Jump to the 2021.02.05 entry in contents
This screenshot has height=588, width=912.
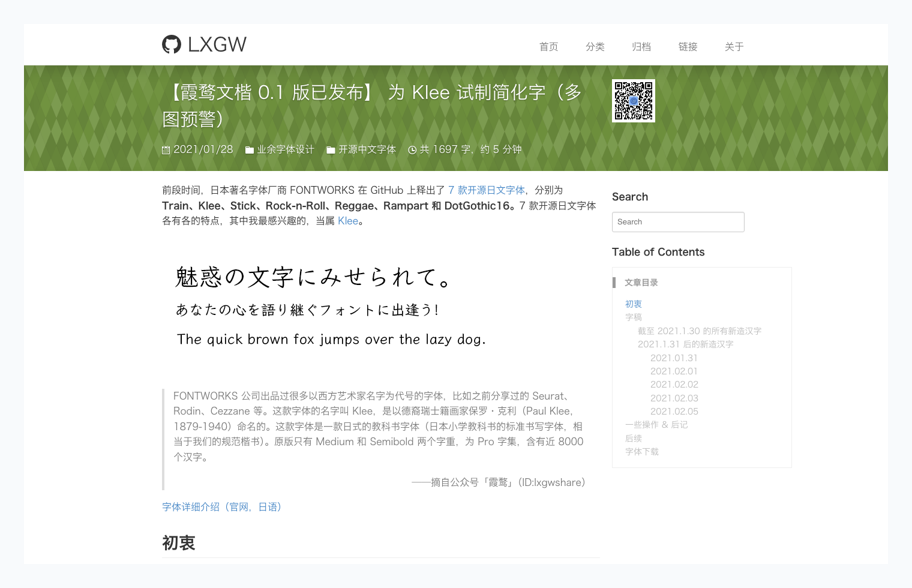coord(674,412)
